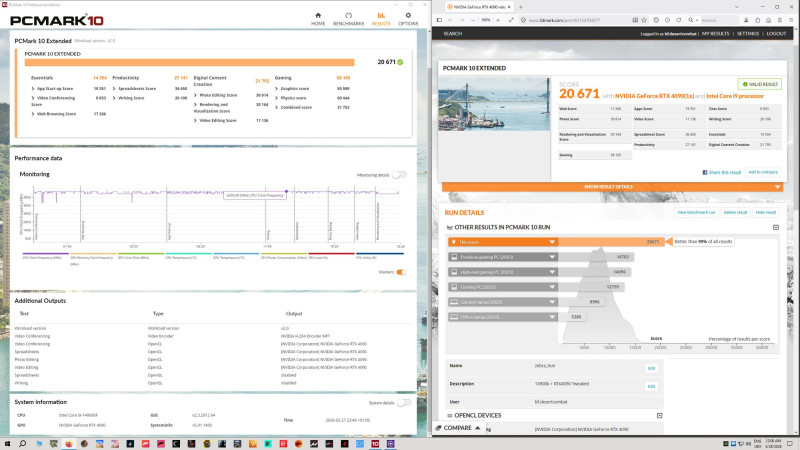Image resolution: width=800 pixels, height=450 pixels.
Task: Click the purple data point marker on monitoring graph
Action: pyautogui.click(x=286, y=191)
